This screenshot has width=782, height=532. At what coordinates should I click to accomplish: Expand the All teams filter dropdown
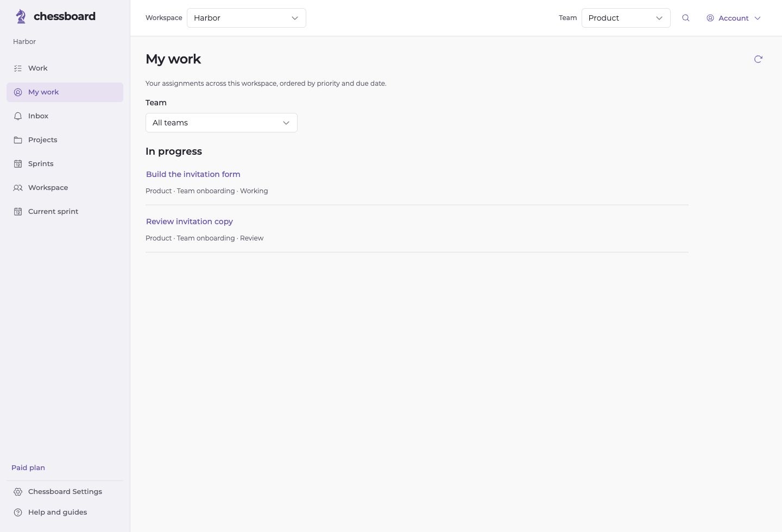222,123
